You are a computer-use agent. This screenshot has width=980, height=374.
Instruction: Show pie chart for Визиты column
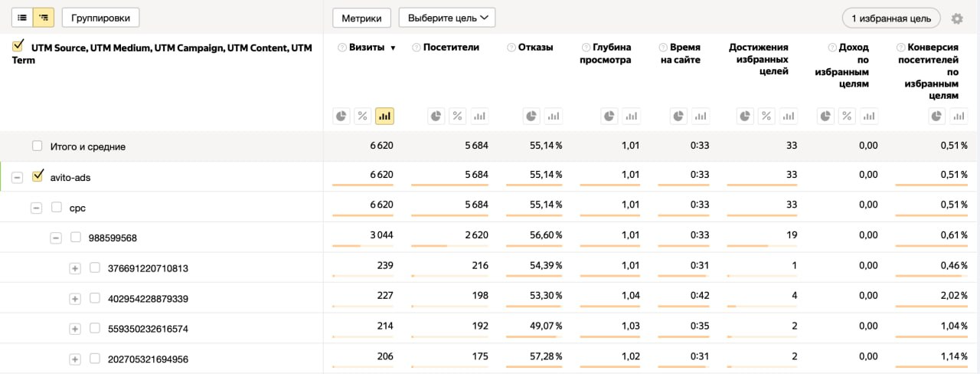tap(341, 116)
